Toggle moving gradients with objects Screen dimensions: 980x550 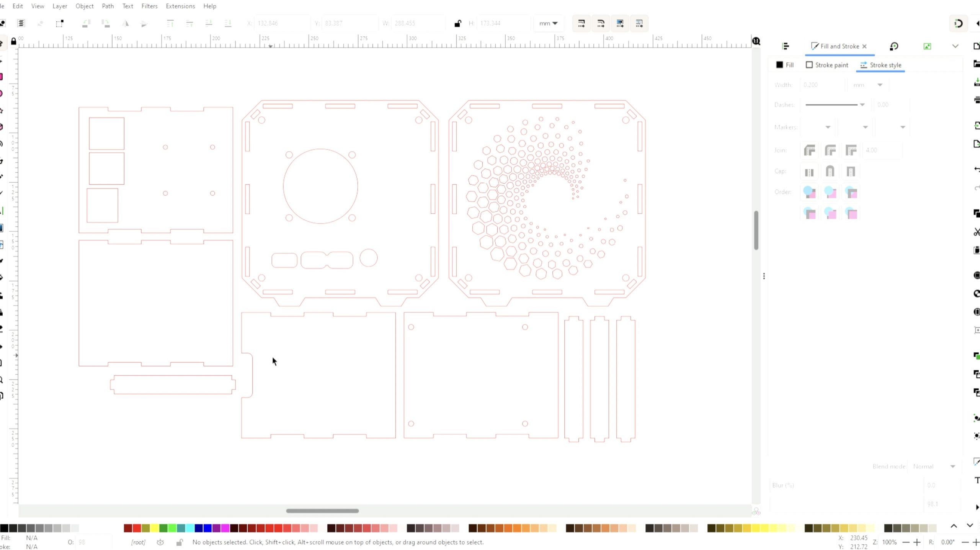(x=620, y=23)
